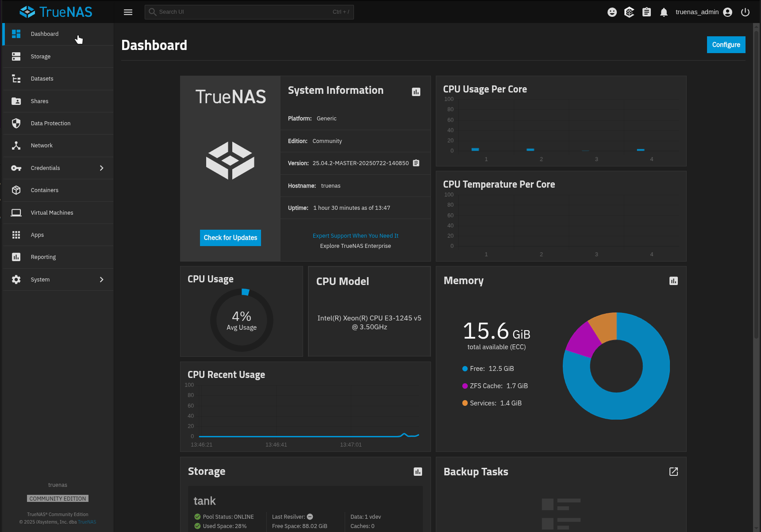Click the Apps grid icon

click(16, 235)
